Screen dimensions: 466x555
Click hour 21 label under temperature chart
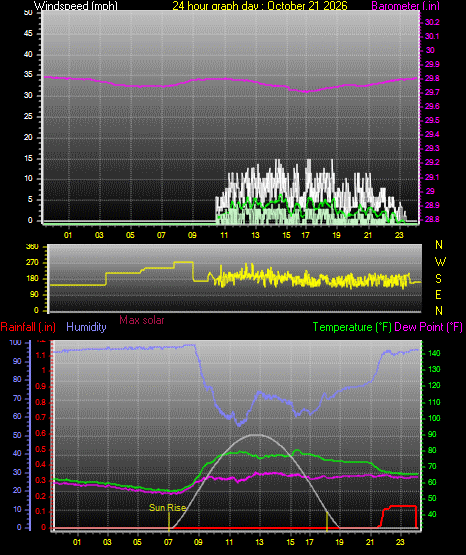(370, 542)
